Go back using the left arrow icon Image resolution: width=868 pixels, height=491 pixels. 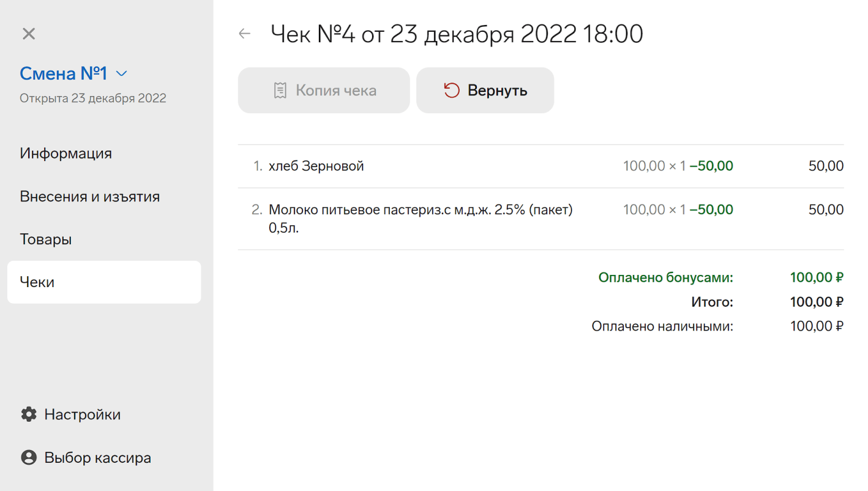[245, 34]
